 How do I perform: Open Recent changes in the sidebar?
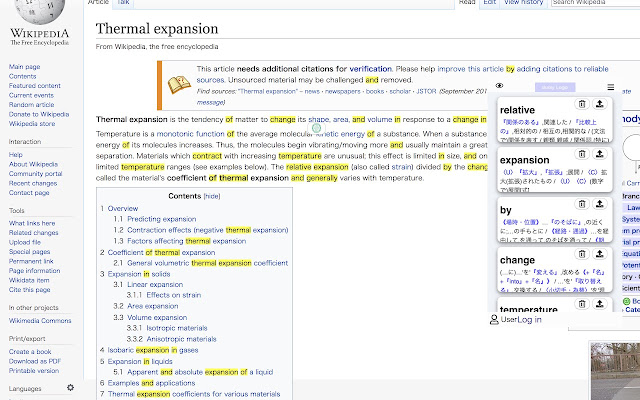click(x=33, y=183)
